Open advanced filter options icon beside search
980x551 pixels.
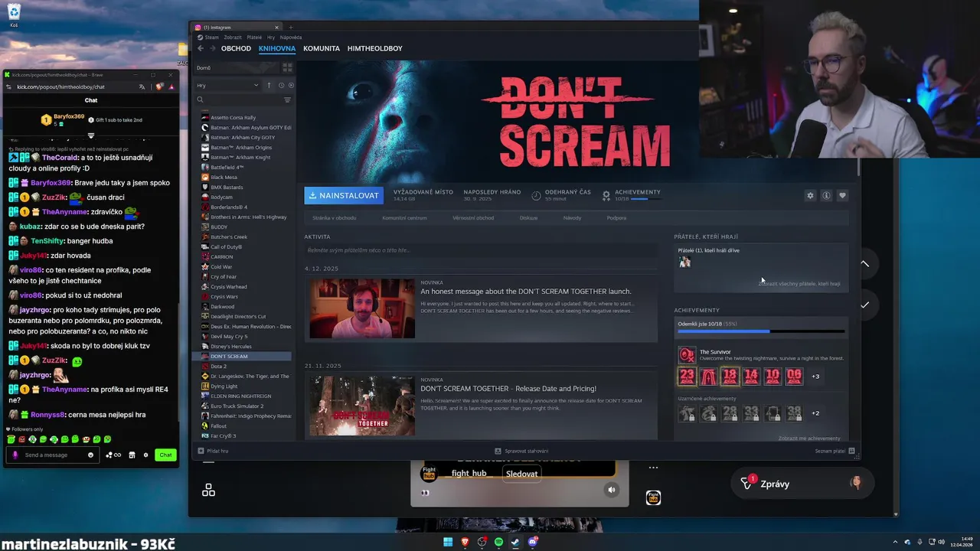[287, 99]
